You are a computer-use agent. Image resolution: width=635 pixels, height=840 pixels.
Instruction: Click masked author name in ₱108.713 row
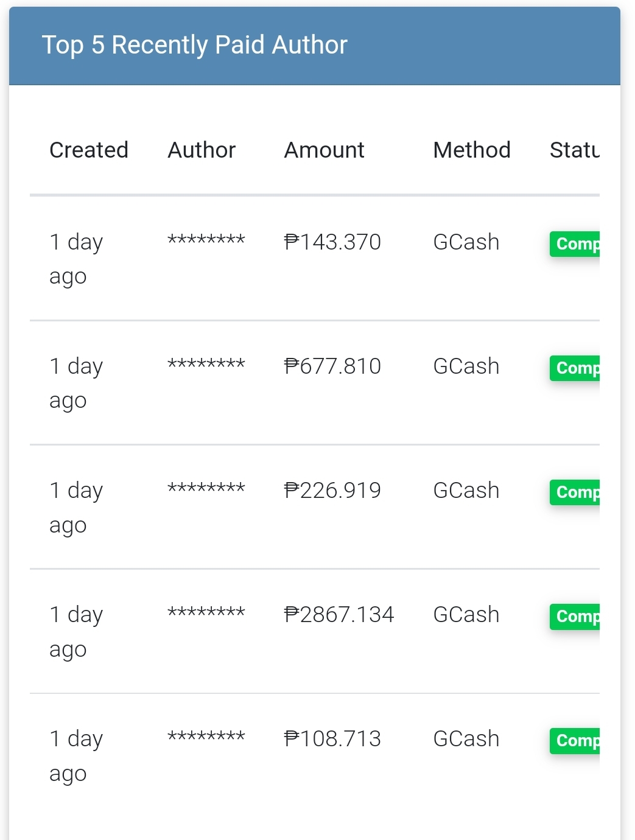coord(206,735)
